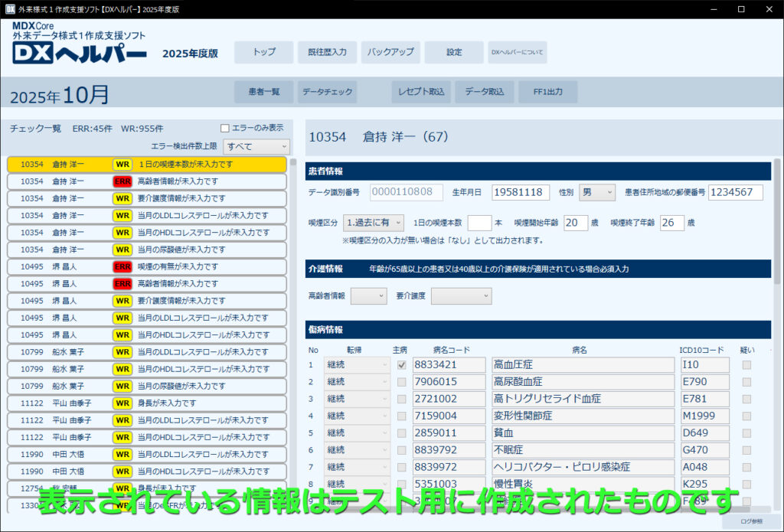784x532 pixels.
Task: Go to トップ menu
Action: 263,52
